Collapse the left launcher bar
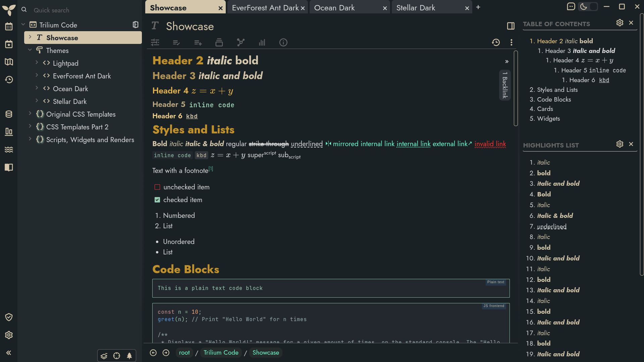 [9, 353]
